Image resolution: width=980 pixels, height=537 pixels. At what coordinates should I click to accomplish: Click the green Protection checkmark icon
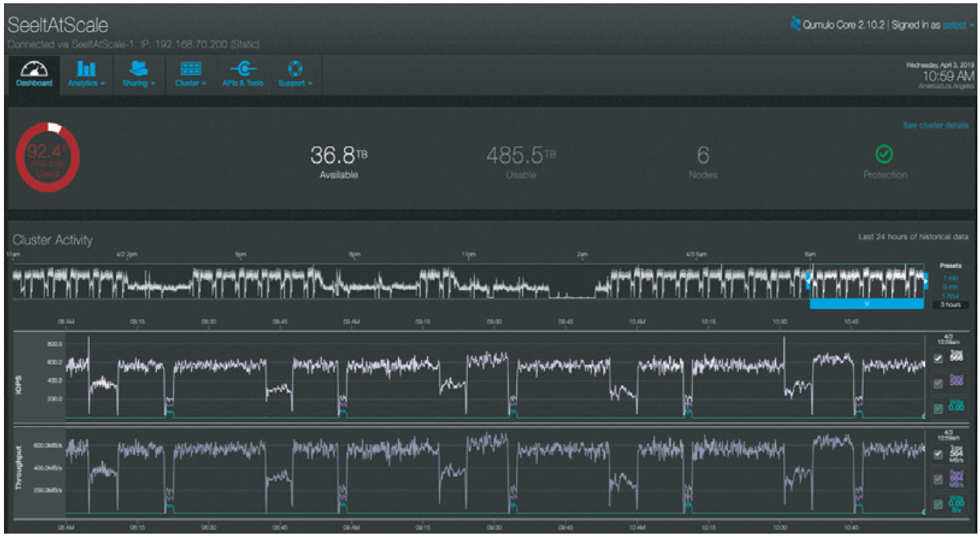coord(884,154)
